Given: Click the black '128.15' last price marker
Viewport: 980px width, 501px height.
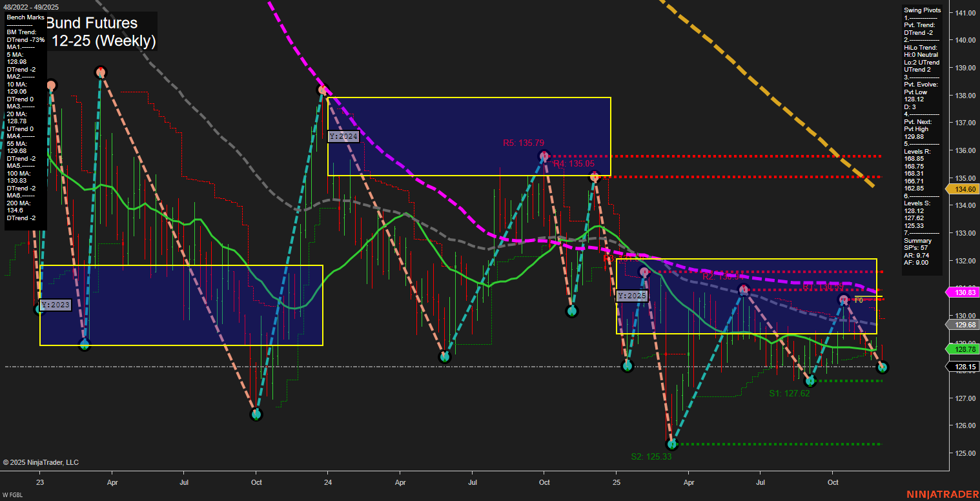Looking at the screenshot, I should tap(962, 367).
